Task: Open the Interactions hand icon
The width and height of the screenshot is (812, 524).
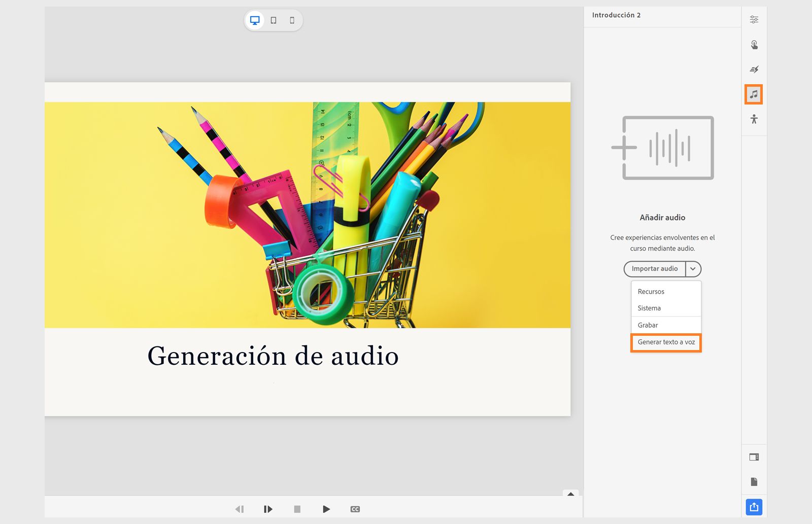Action: coord(754,45)
